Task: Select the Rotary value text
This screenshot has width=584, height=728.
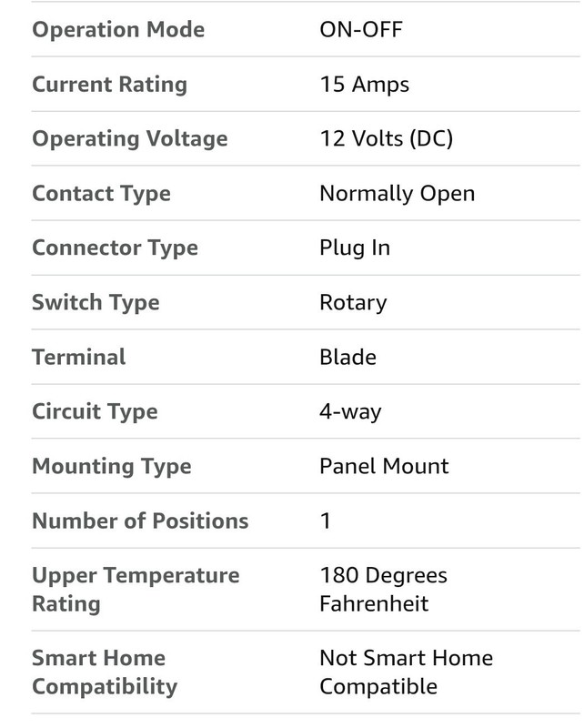Action: [353, 303]
